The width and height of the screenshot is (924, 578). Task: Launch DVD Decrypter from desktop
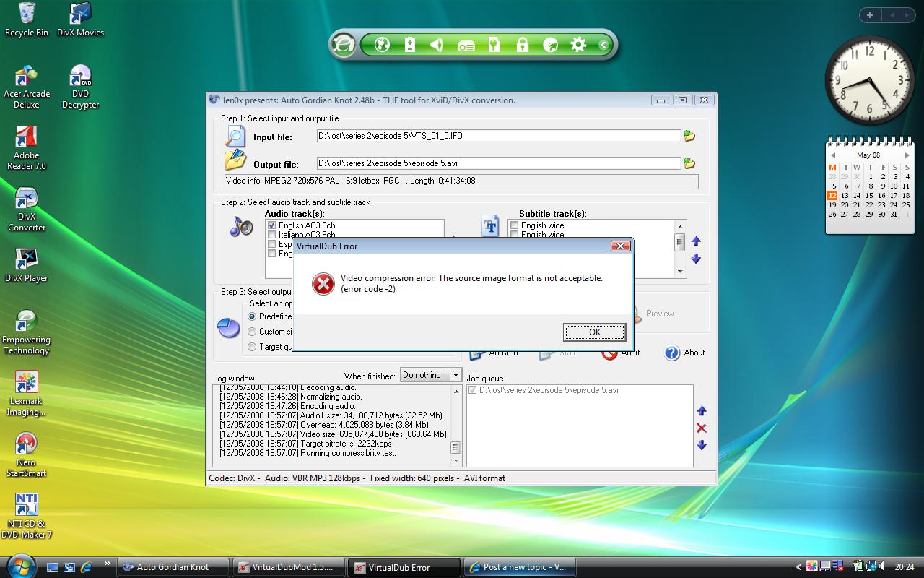80,87
